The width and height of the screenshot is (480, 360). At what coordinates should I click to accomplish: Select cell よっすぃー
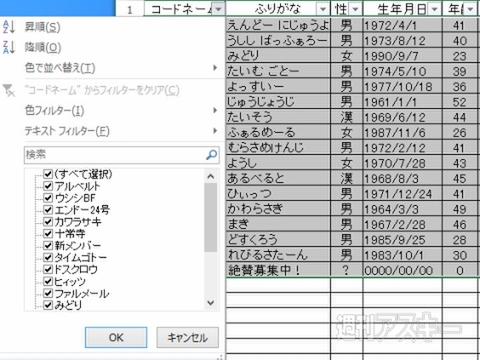pyautogui.click(x=278, y=87)
